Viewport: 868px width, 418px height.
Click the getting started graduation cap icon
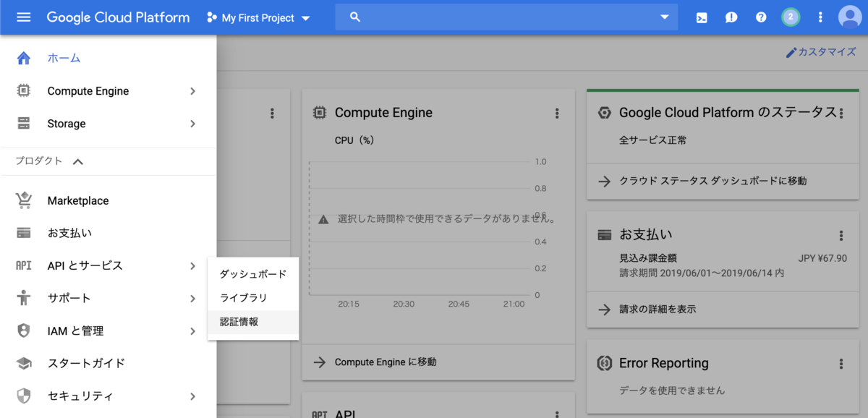click(x=24, y=363)
